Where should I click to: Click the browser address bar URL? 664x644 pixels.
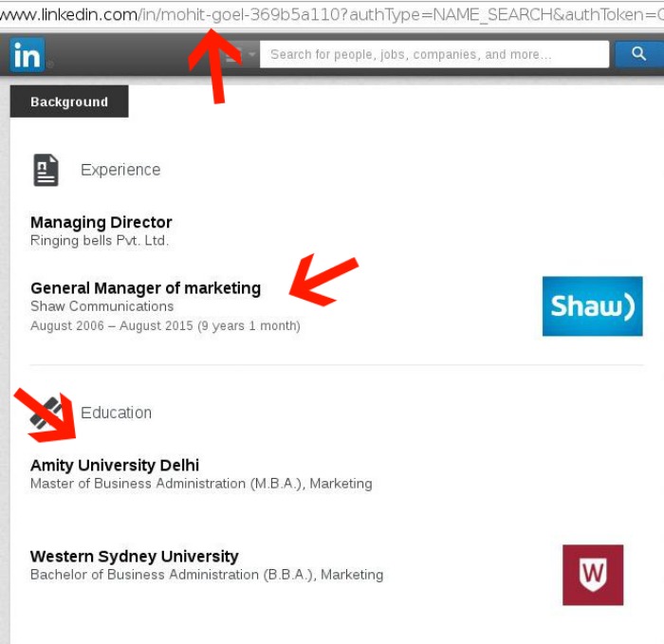click(332, 14)
